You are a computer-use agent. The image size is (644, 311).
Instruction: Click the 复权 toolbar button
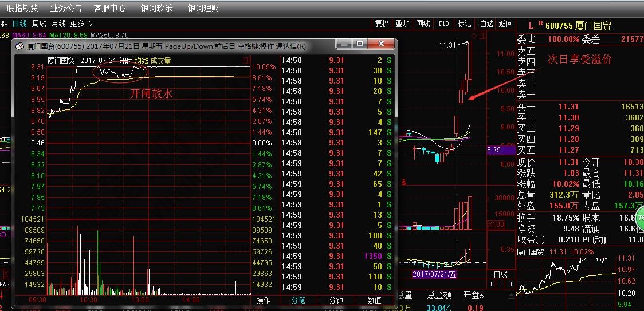[x=382, y=23]
